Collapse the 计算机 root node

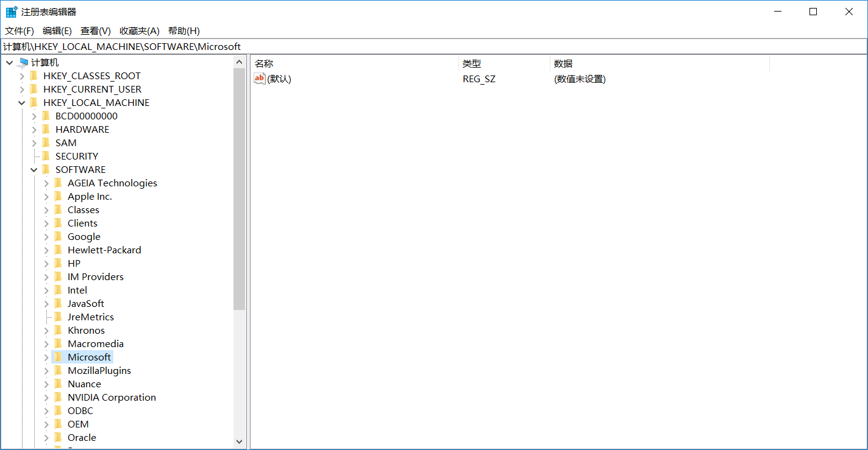[10, 63]
